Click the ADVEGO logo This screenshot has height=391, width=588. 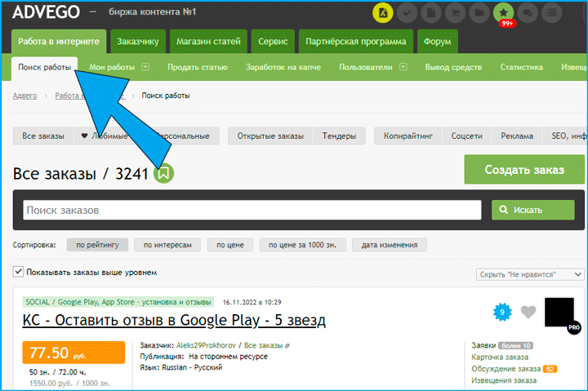click(x=46, y=12)
